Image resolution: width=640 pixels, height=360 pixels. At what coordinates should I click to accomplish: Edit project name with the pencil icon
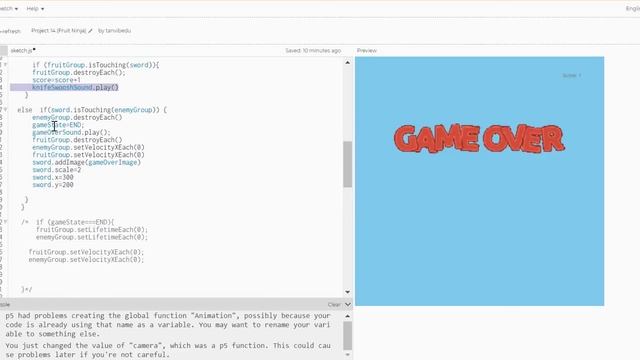click(x=90, y=31)
